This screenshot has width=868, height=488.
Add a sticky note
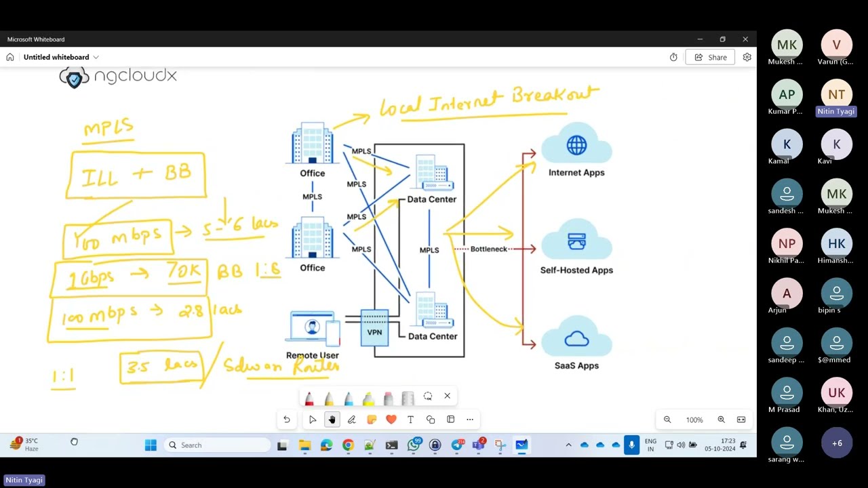pyautogui.click(x=372, y=420)
